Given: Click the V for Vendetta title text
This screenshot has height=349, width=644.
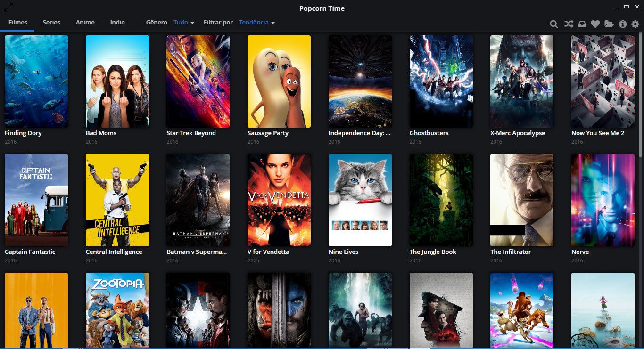Looking at the screenshot, I should (268, 252).
